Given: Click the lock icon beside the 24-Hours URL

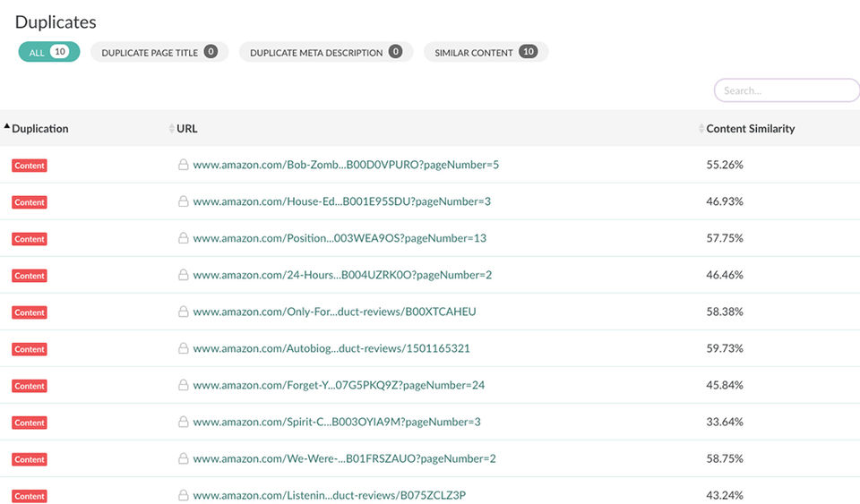Looking at the screenshot, I should click(184, 275).
